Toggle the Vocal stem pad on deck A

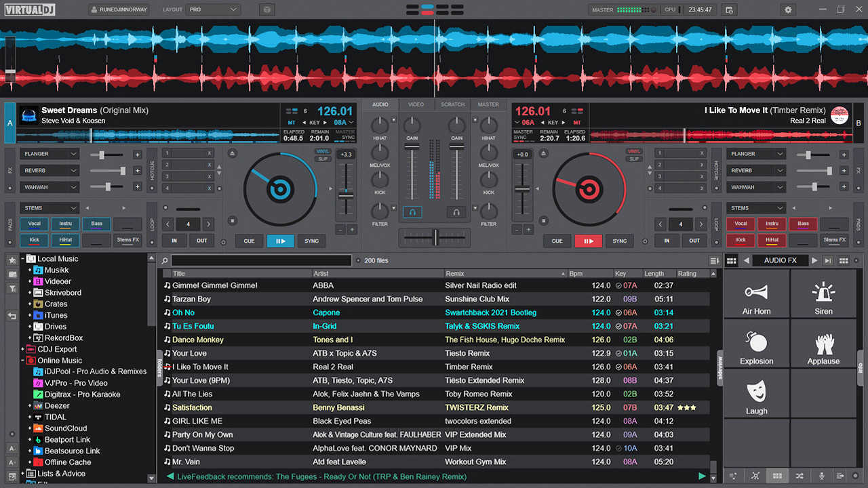[x=34, y=224]
